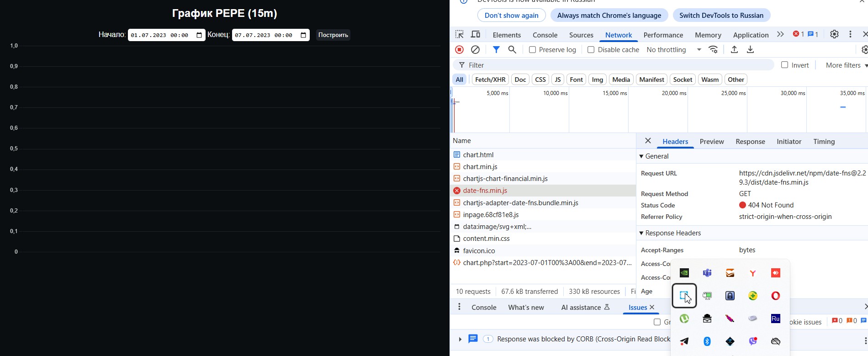This screenshot has height=356, width=868.
Task: Click the green plus circle tray icon
Action: pos(753,296)
